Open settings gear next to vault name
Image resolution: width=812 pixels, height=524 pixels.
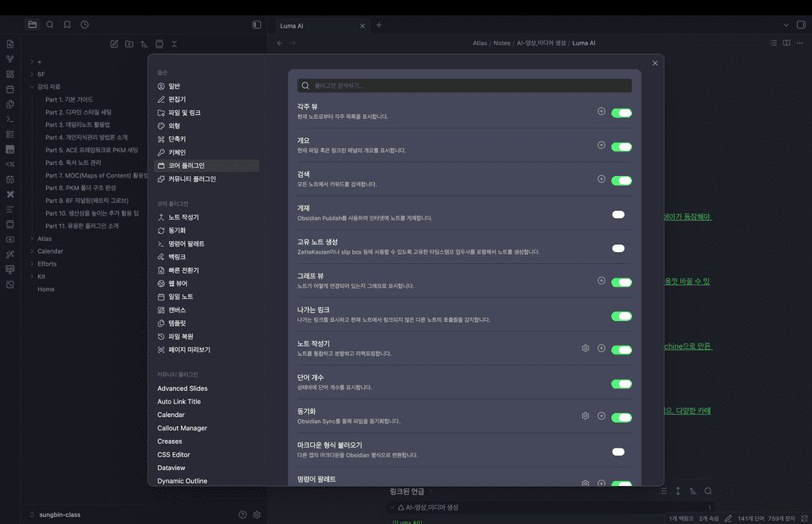(x=257, y=514)
